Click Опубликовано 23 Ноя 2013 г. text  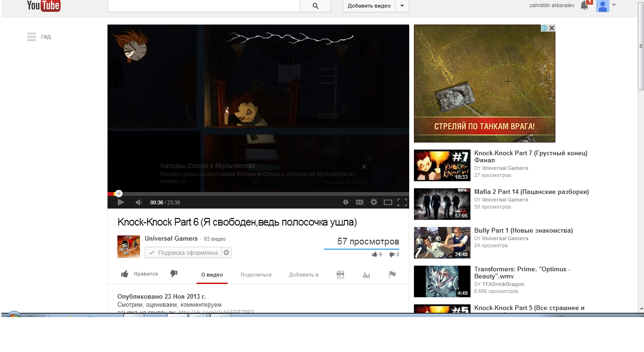point(162,297)
